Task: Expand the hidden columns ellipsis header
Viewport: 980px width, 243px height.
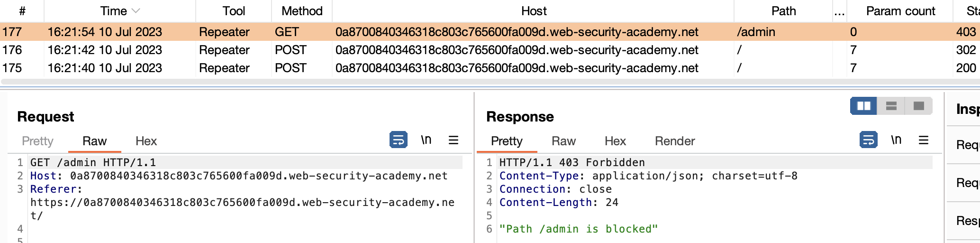Action: click(x=839, y=11)
